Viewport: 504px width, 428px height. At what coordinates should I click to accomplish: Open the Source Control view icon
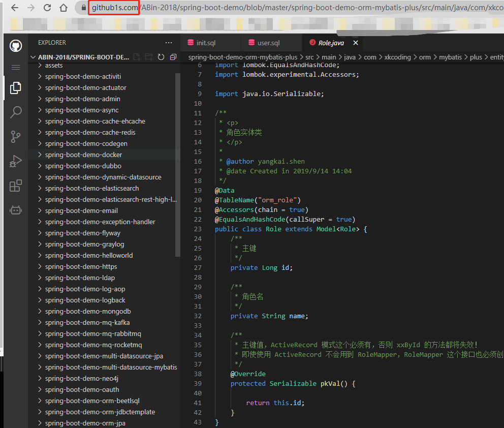pos(16,137)
